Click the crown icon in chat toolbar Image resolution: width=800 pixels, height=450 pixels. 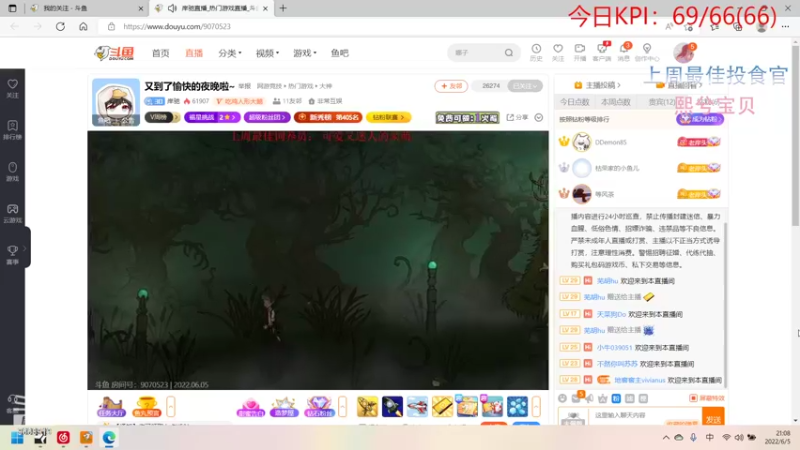tap(603, 398)
